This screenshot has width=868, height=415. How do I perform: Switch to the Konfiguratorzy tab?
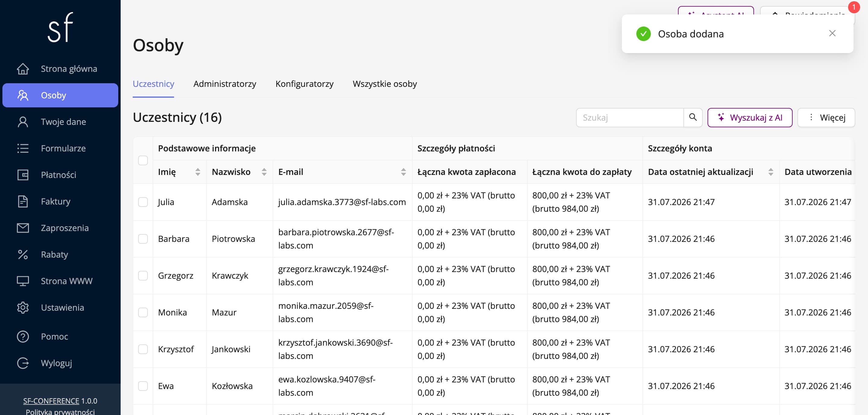305,84
